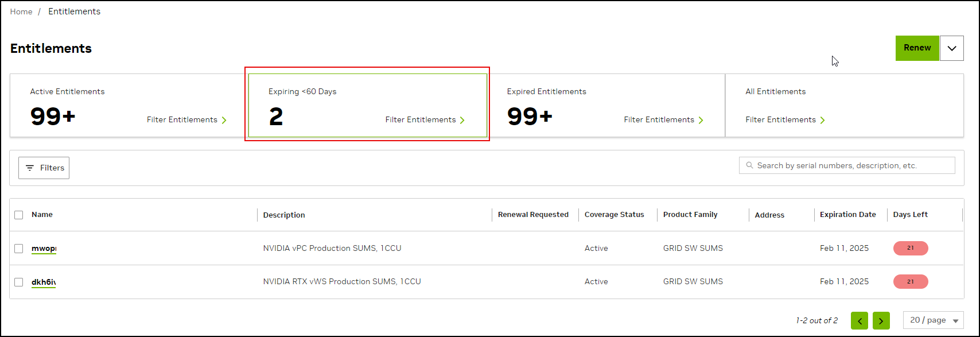Viewport: 980px width, 337px height.
Task: Open the Home breadcrumb link
Action: coord(21,11)
